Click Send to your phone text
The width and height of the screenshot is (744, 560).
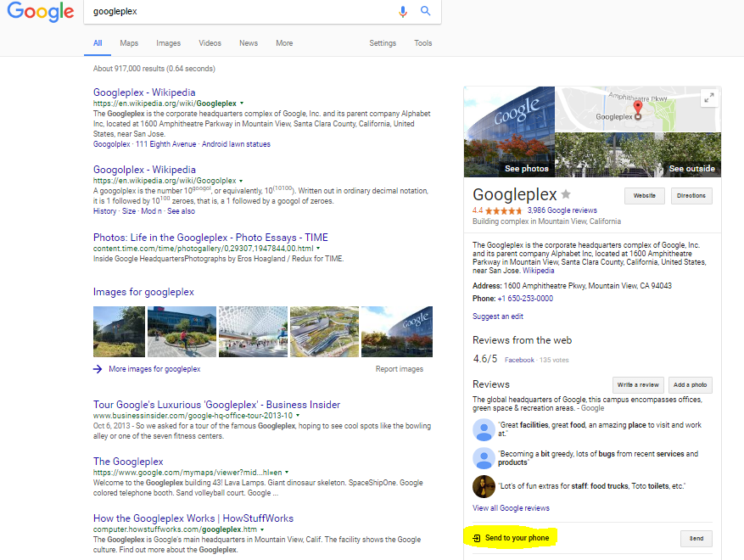click(x=517, y=538)
